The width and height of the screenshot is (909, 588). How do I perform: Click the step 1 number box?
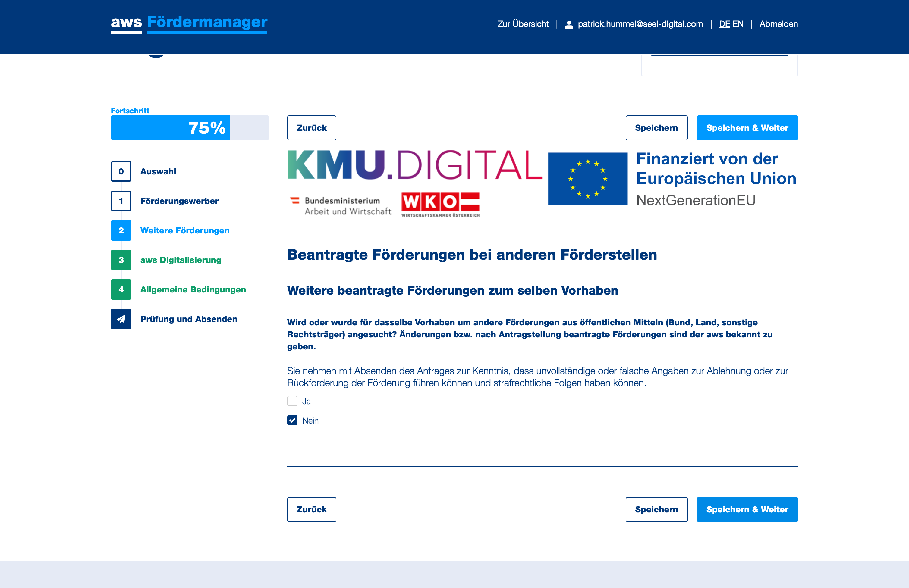(x=121, y=201)
